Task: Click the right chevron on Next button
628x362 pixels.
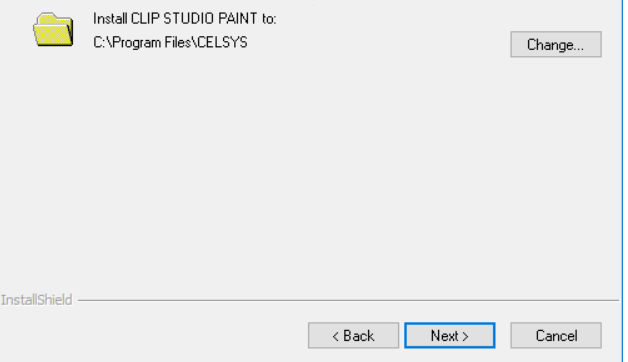Action: click(465, 336)
